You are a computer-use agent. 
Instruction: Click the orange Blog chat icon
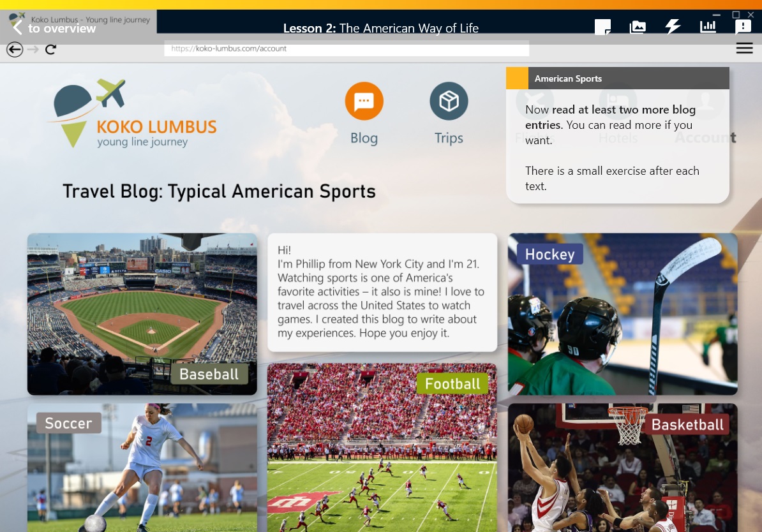pyautogui.click(x=364, y=101)
